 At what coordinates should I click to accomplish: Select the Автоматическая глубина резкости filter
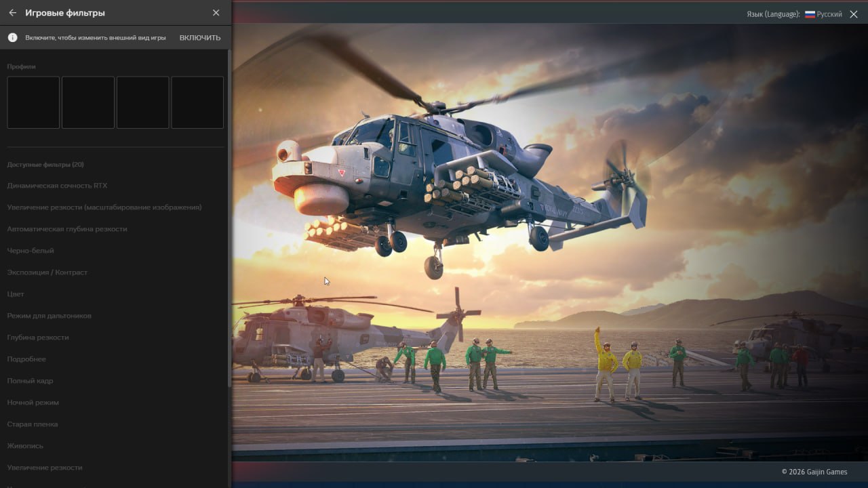pos(67,229)
